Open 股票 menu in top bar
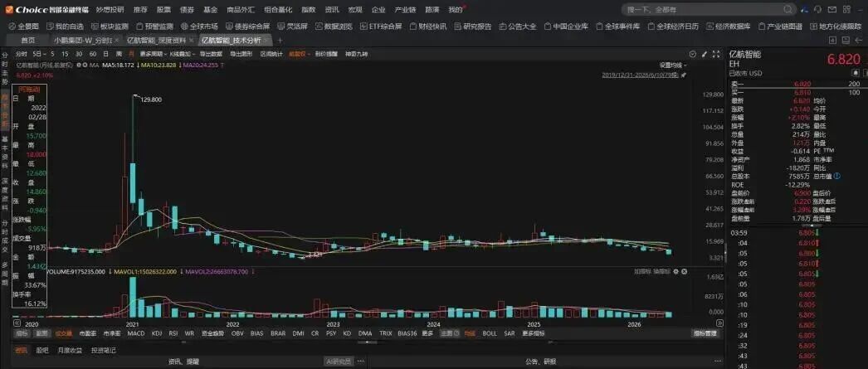The image size is (868, 369). [163, 9]
